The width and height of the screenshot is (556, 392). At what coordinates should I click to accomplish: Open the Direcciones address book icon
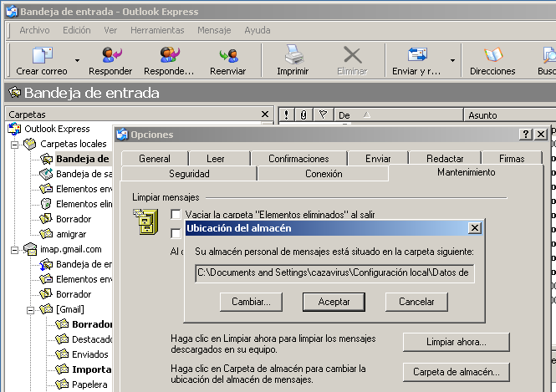[x=493, y=55]
